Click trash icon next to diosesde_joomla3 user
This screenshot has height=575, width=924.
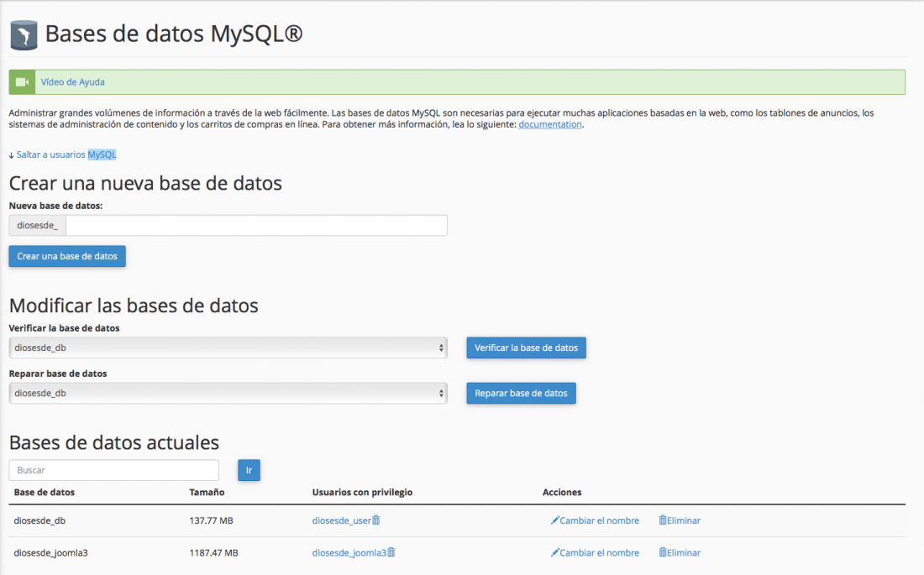(x=391, y=552)
